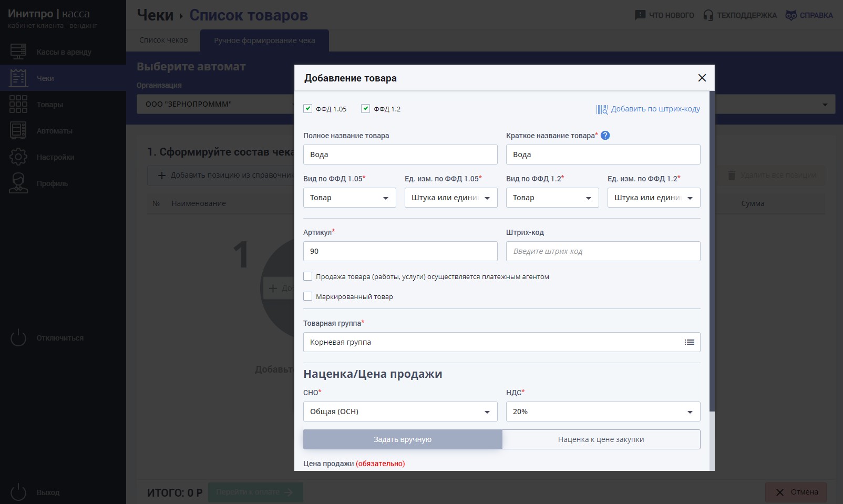Click Добавить по штрих-коду link
Viewport: 843px width, 504px height.
point(655,109)
